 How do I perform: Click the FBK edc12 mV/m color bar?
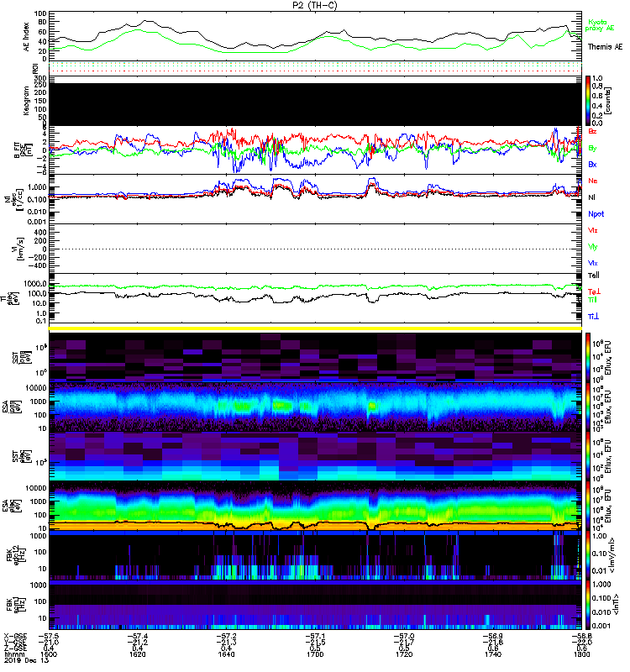[x=588, y=555]
